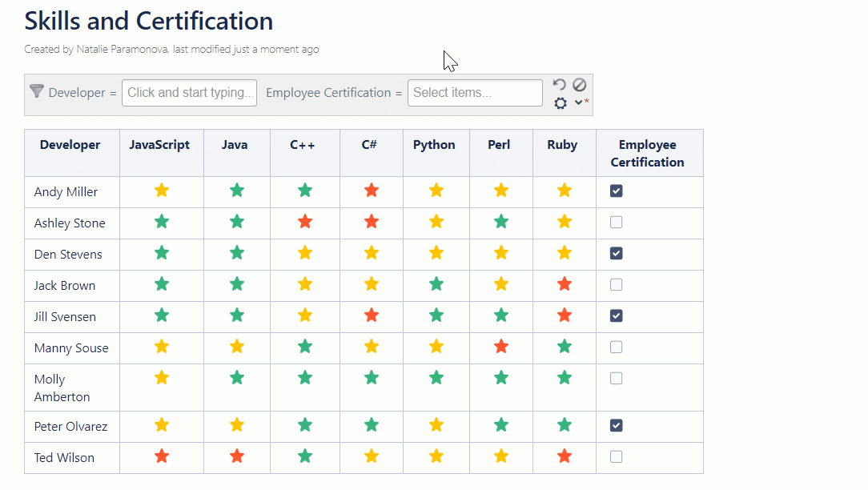The image size is (868, 490).
Task: Click the Developer filter text field
Action: 189,93
